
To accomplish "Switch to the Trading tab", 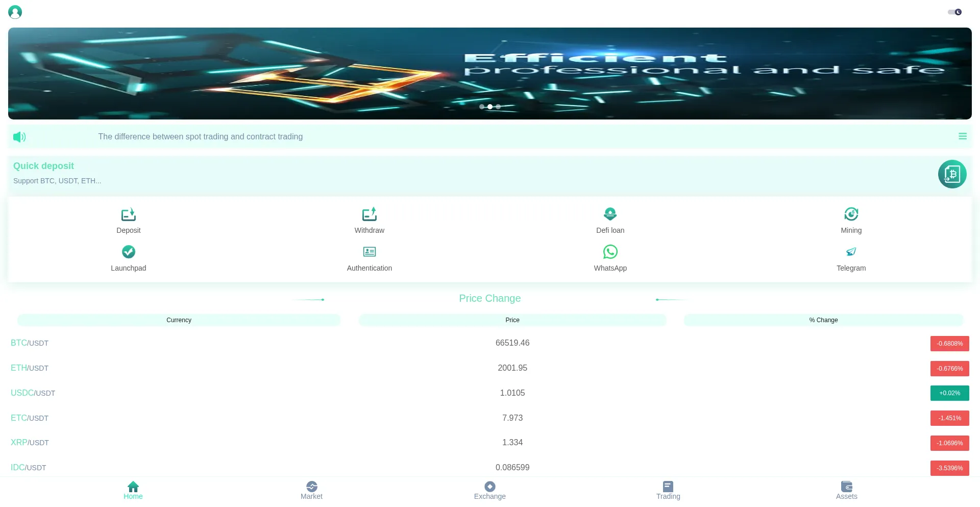I will (x=668, y=491).
